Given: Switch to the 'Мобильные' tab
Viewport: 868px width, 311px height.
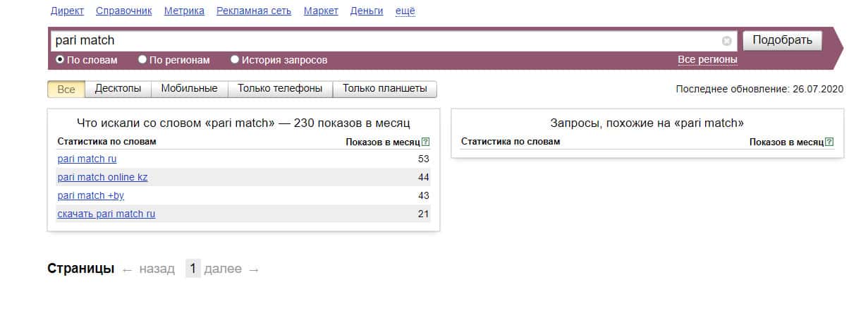Looking at the screenshot, I should pyautogui.click(x=189, y=89).
